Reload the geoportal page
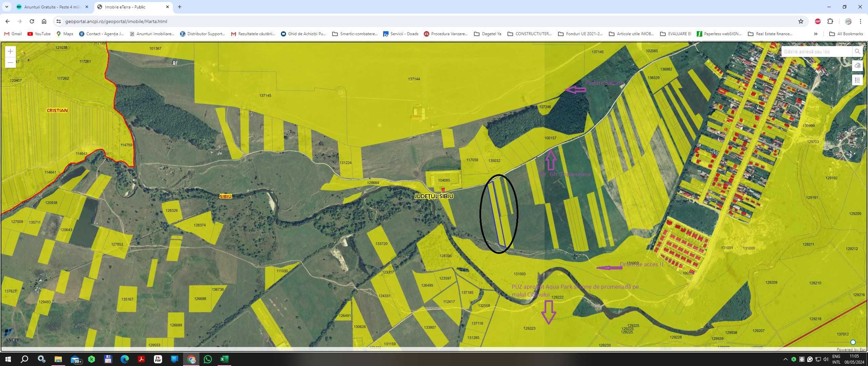Viewport: 868px width, 366px height. tap(32, 21)
